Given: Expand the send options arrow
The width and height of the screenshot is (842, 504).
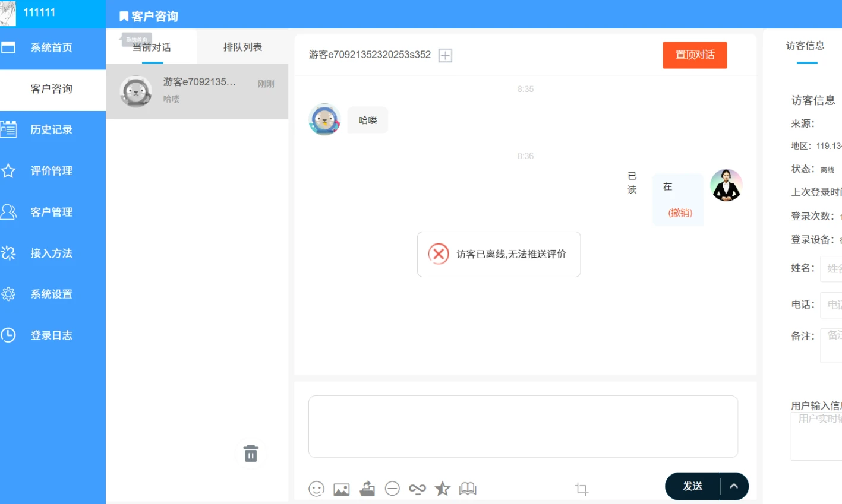Looking at the screenshot, I should click(x=734, y=486).
